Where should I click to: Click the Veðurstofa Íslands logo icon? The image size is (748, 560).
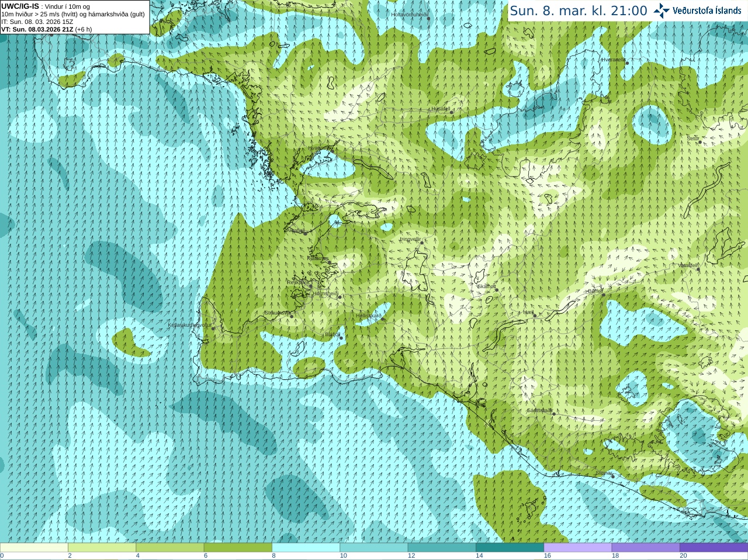tap(662, 11)
